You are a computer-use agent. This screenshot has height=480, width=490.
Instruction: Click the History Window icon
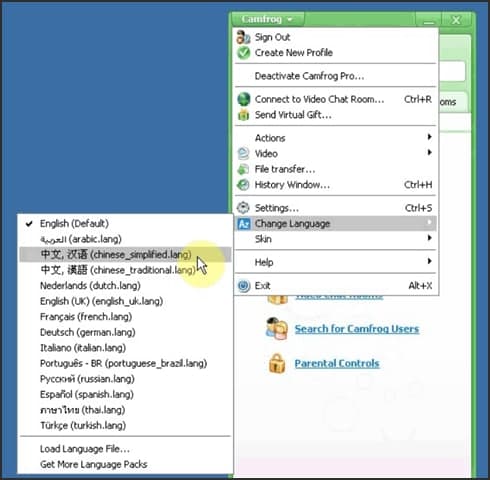coord(243,185)
